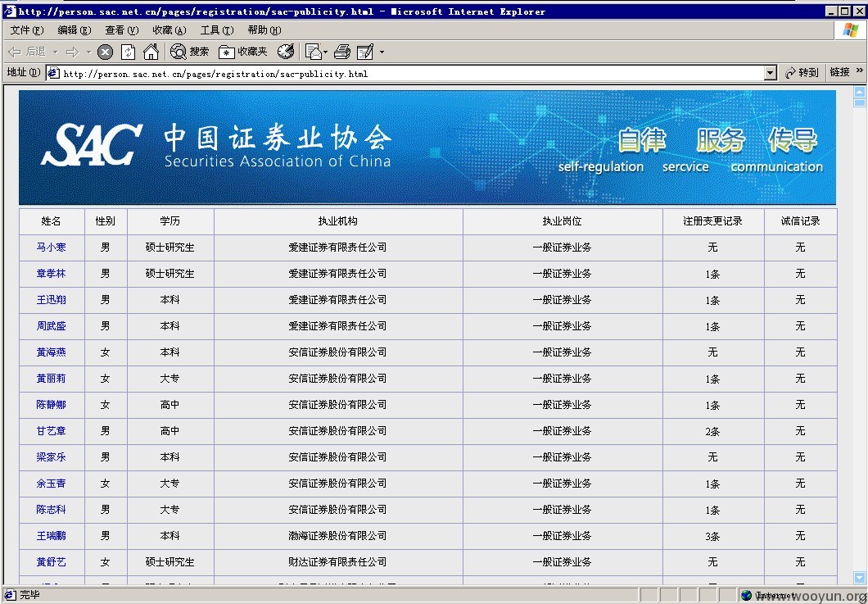Screen dimensions: 868x604
Task: Go to the Home page icon
Action: coord(151,52)
